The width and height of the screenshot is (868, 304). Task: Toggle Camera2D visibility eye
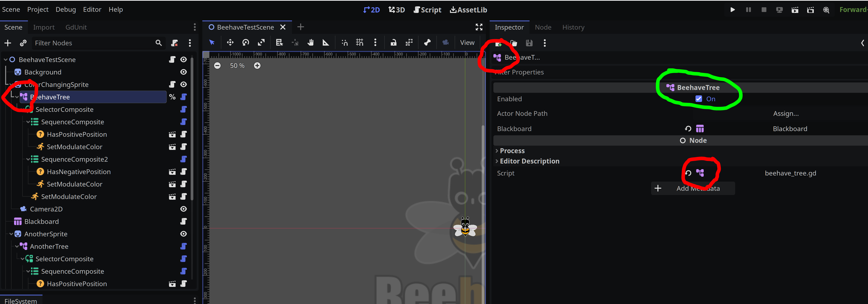pos(183,209)
